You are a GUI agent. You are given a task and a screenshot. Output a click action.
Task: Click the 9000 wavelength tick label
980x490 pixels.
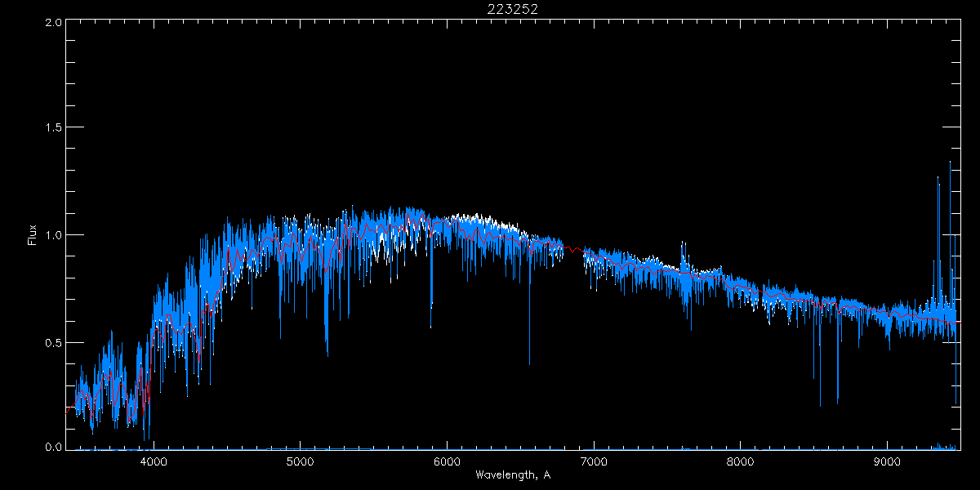pos(888,461)
